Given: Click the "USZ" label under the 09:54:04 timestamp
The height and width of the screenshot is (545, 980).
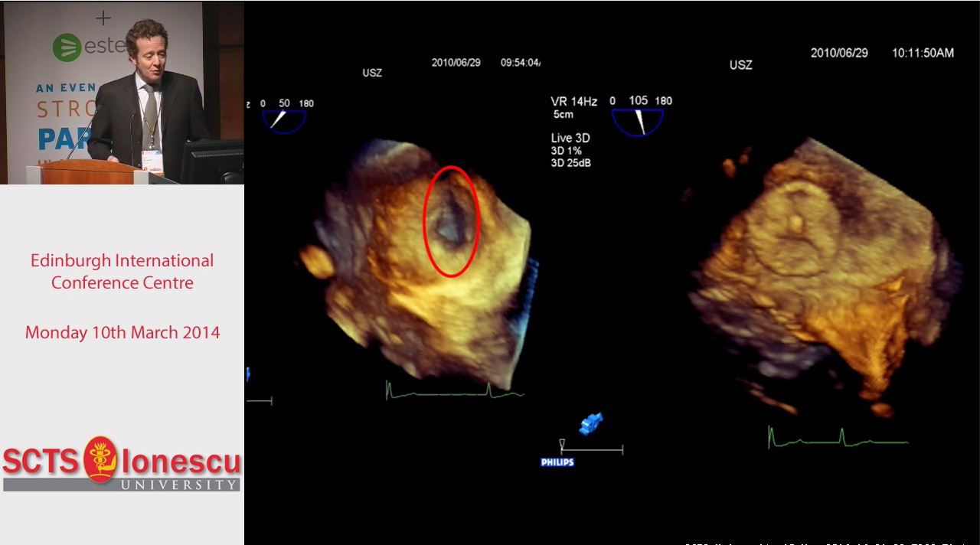Looking at the screenshot, I should [372, 73].
